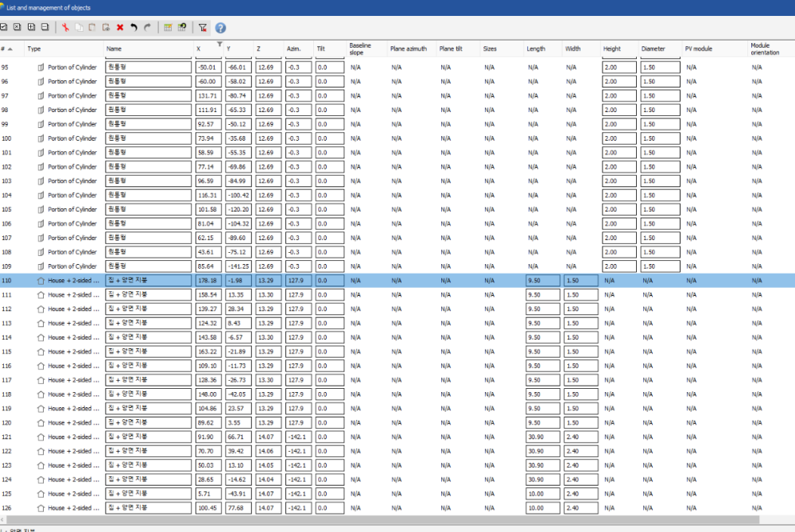Click the red X delete icon

tap(120, 27)
